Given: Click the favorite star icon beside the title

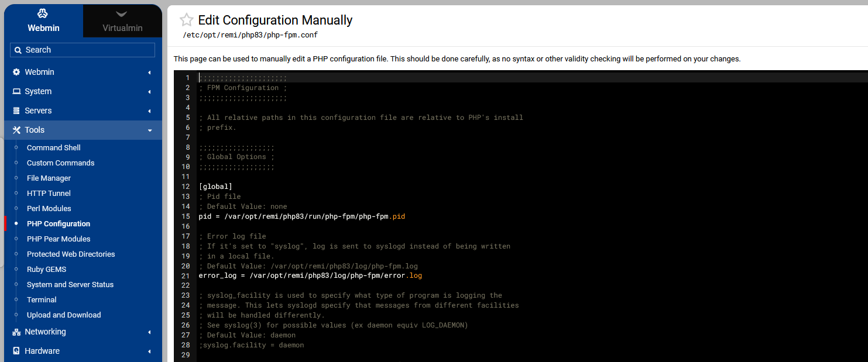Looking at the screenshot, I should [186, 20].
